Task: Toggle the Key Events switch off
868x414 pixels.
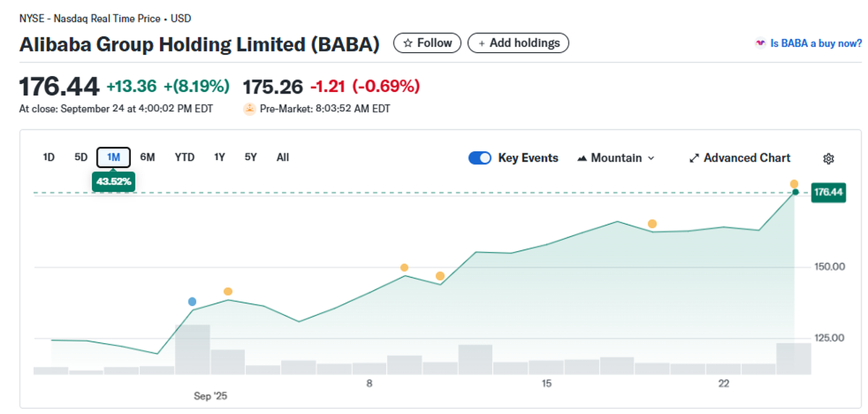Action: (x=480, y=158)
